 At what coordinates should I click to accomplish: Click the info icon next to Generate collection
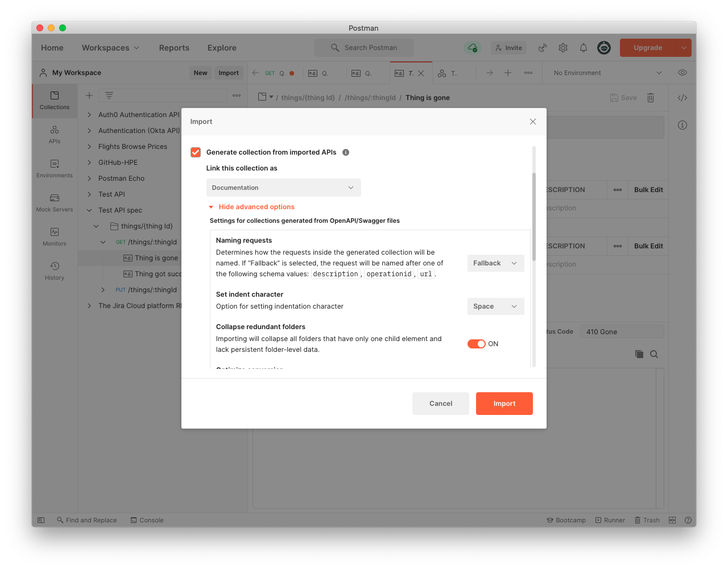click(x=346, y=152)
